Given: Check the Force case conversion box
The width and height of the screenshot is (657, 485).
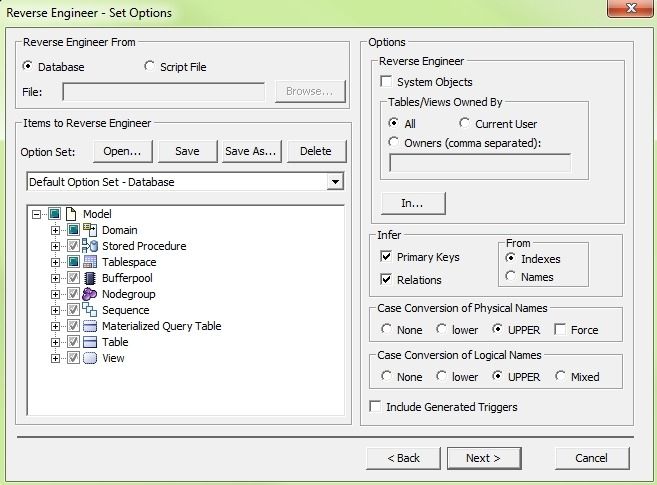Looking at the screenshot, I should (x=560, y=329).
